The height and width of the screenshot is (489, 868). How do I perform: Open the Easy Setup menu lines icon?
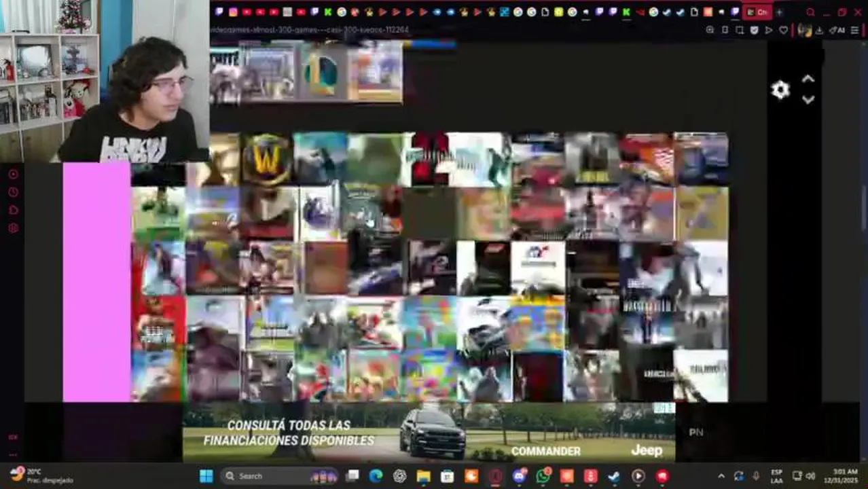click(854, 30)
